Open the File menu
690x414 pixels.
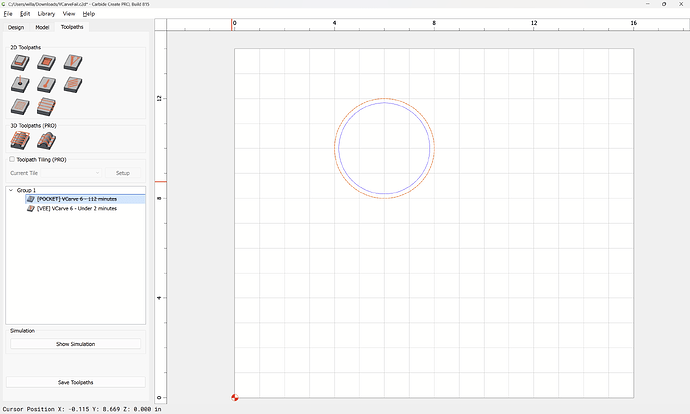[8, 14]
